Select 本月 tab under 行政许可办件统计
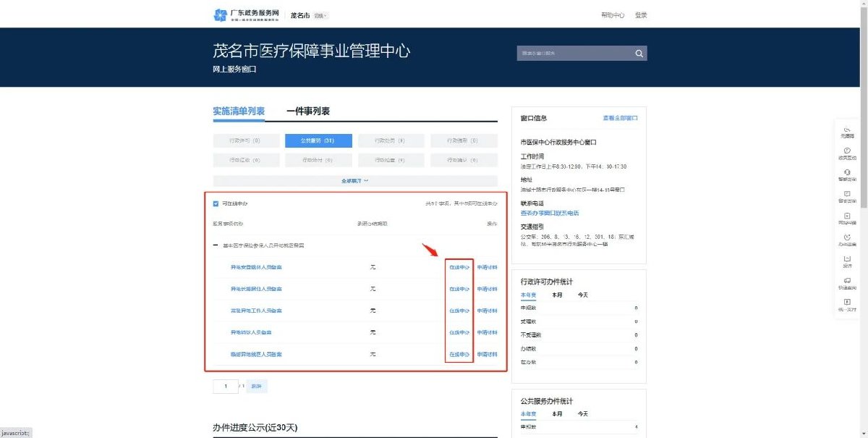Viewport: 868px width, 438px height. [557, 295]
